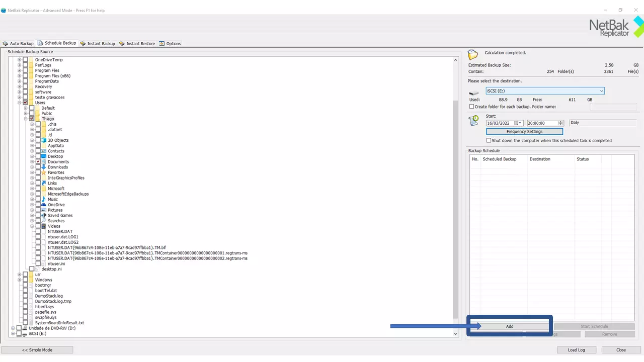This screenshot has height=362, width=644.
Task: Click the Videos filmstrip icon
Action: pos(44,226)
